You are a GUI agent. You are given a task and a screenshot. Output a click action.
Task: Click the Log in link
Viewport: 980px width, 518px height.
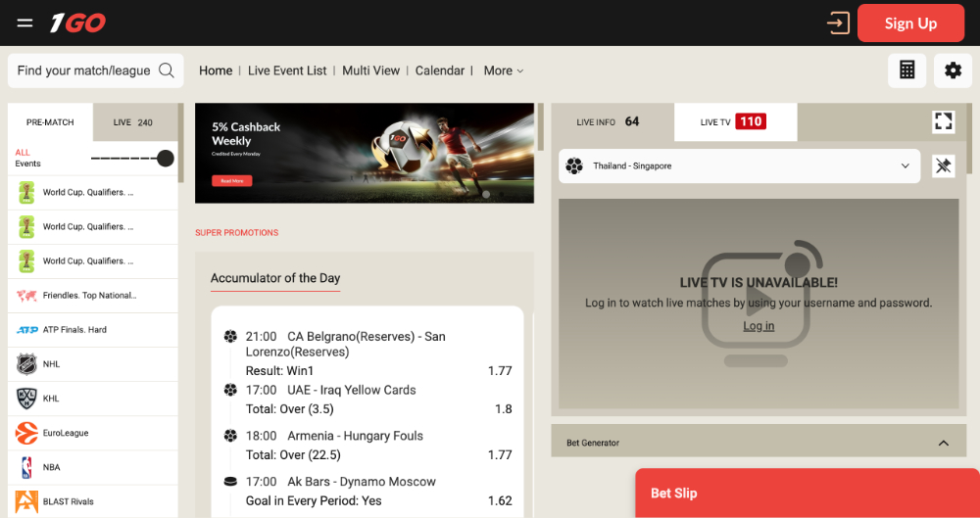759,326
